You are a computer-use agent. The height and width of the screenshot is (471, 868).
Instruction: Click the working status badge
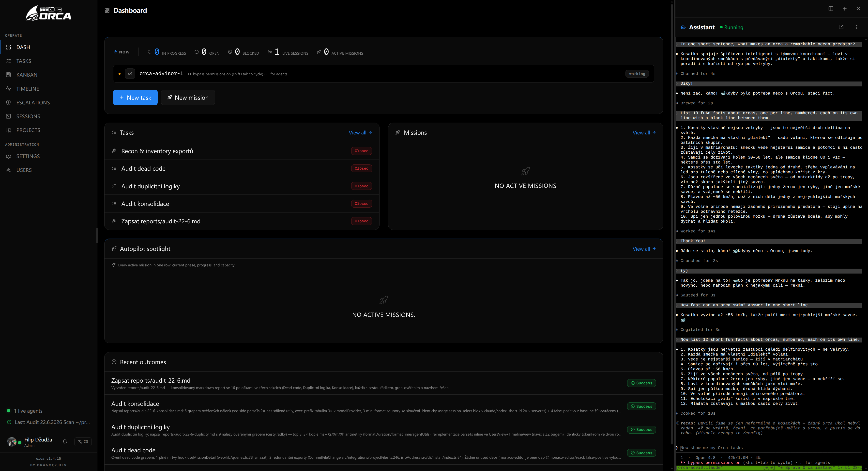point(637,74)
